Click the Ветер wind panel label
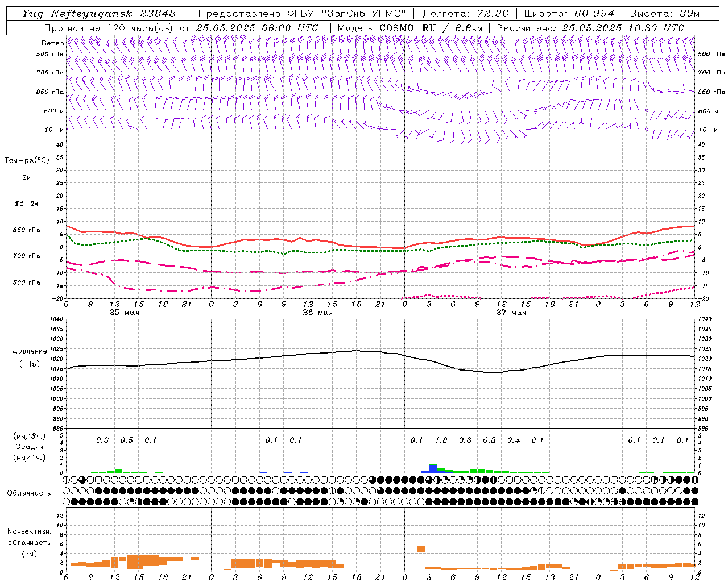The height and width of the screenshot is (582, 728). tap(52, 43)
